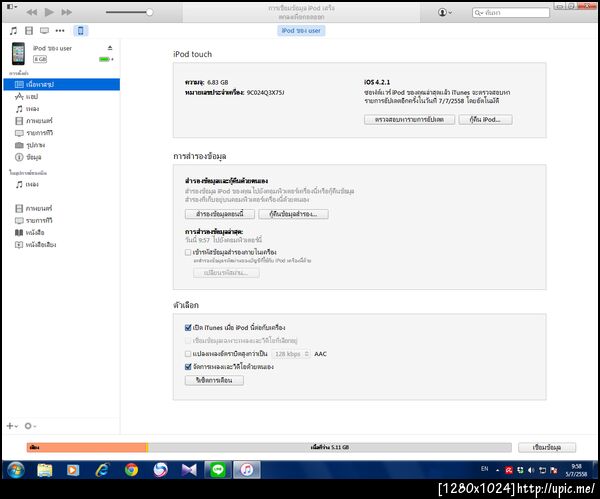The height and width of the screenshot is (499, 600).
Task: Adjust the volume slider knob
Action: click(x=150, y=12)
